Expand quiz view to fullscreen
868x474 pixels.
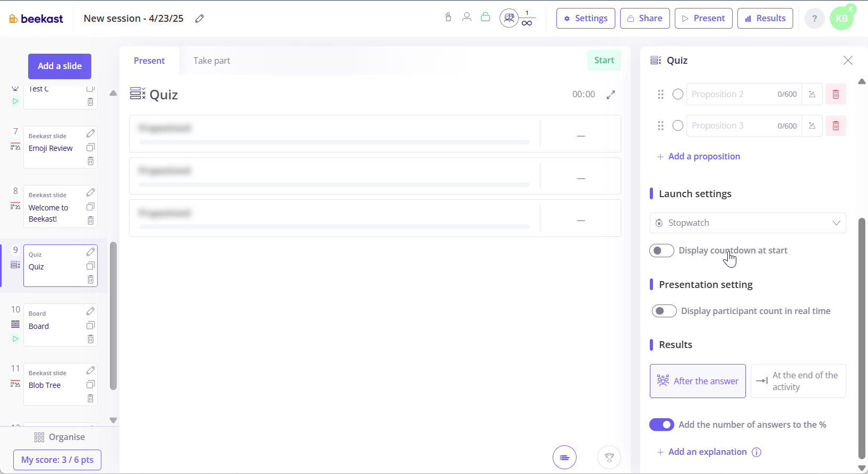[611, 95]
